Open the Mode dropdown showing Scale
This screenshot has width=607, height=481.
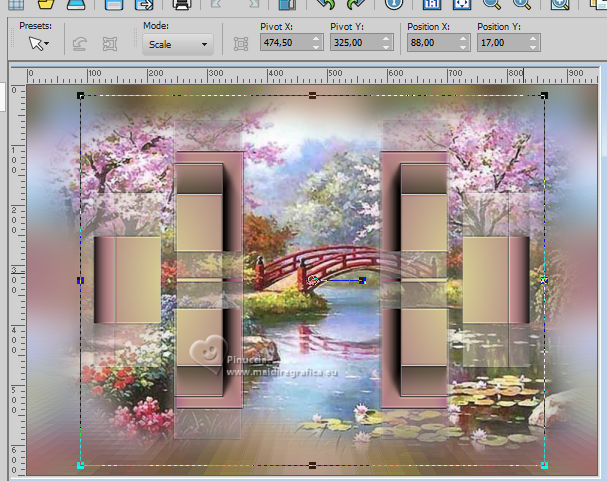pyautogui.click(x=178, y=45)
